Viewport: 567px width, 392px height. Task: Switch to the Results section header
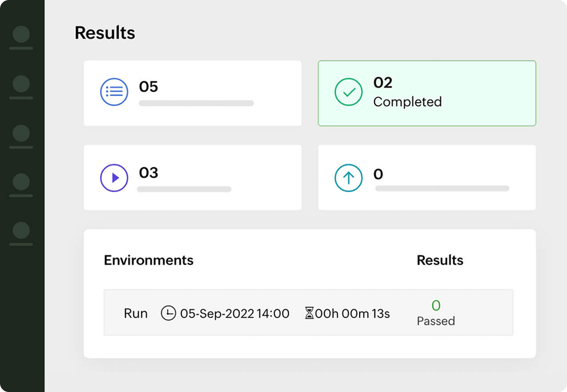(105, 33)
